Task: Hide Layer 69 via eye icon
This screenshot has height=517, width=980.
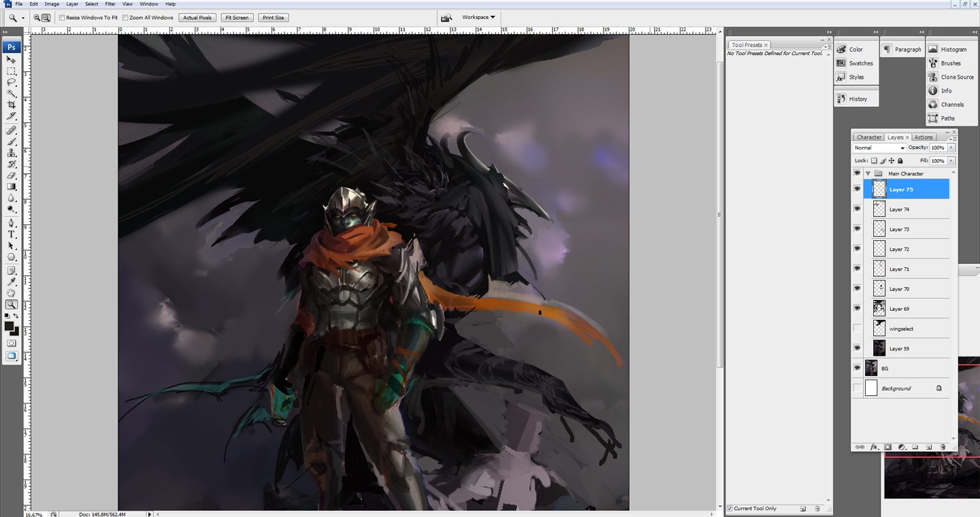Action: pos(857,308)
